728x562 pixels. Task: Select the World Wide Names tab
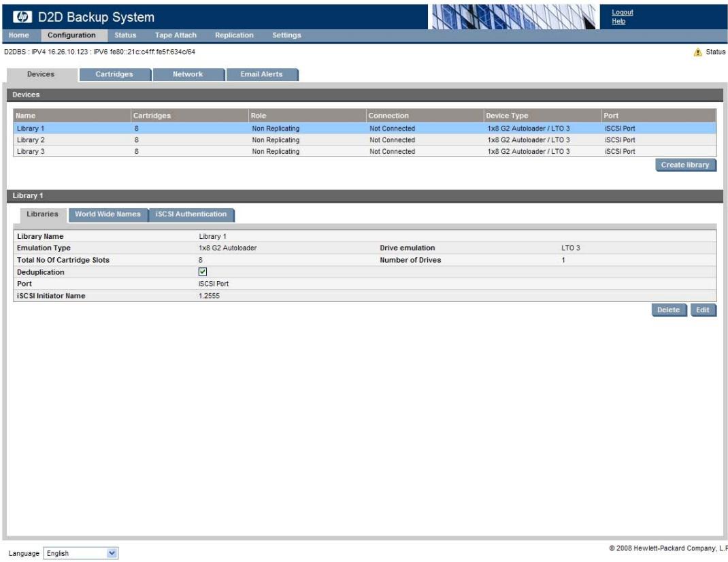pyautogui.click(x=107, y=214)
